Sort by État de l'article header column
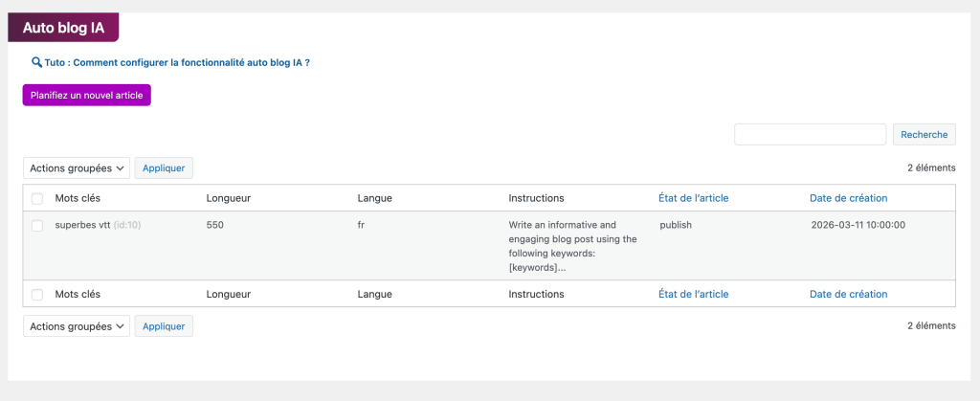Image resolution: width=980 pixels, height=401 pixels. click(x=693, y=198)
